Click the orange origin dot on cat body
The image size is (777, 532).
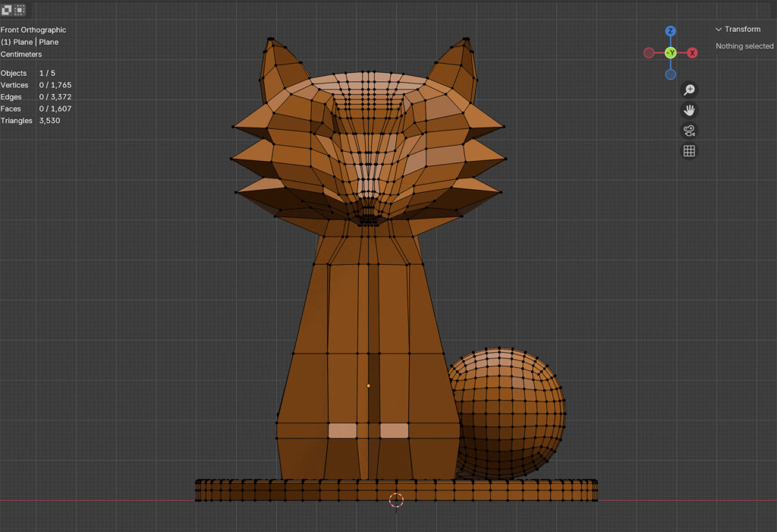tap(369, 386)
